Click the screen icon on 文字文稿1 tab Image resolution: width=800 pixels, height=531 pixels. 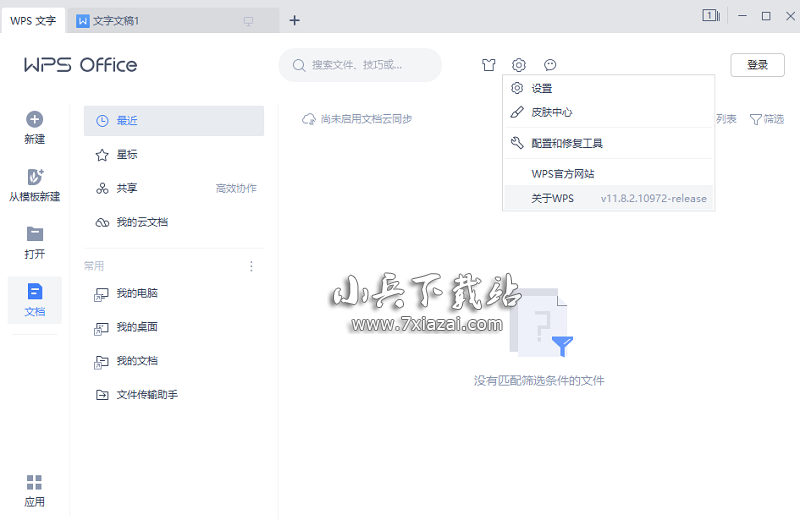point(248,21)
